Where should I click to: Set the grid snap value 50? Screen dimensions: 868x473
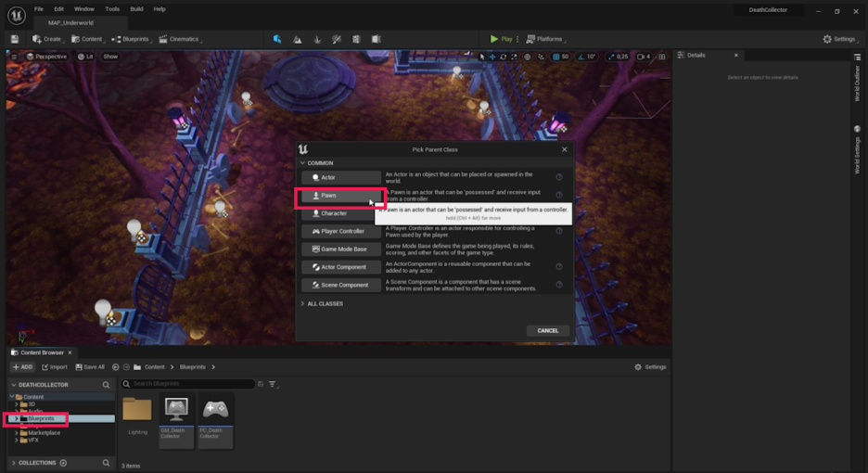click(x=565, y=57)
